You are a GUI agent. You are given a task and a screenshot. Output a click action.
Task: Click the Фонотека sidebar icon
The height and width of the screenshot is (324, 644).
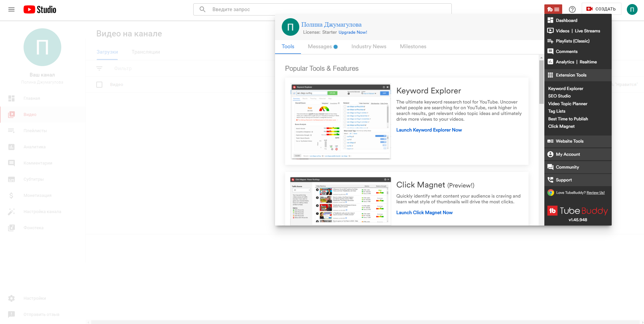11,228
